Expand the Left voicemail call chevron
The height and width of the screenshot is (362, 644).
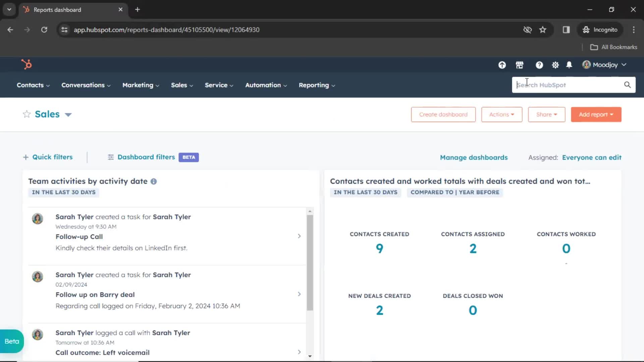(299, 352)
